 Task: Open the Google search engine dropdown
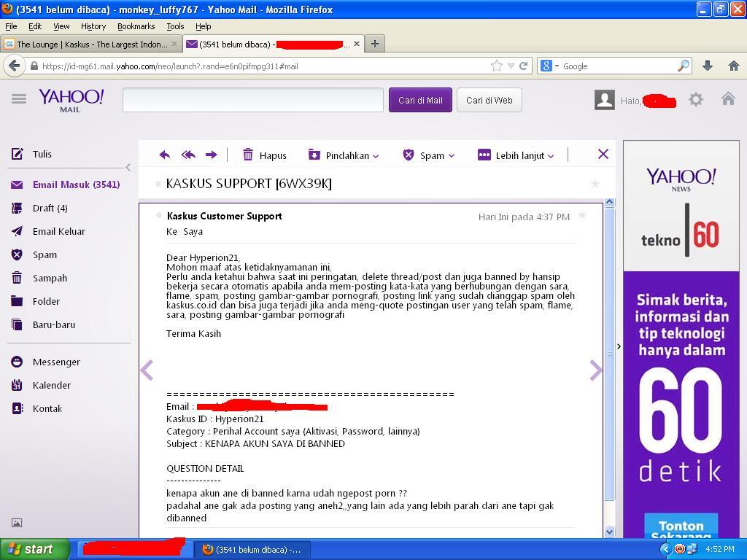point(550,66)
